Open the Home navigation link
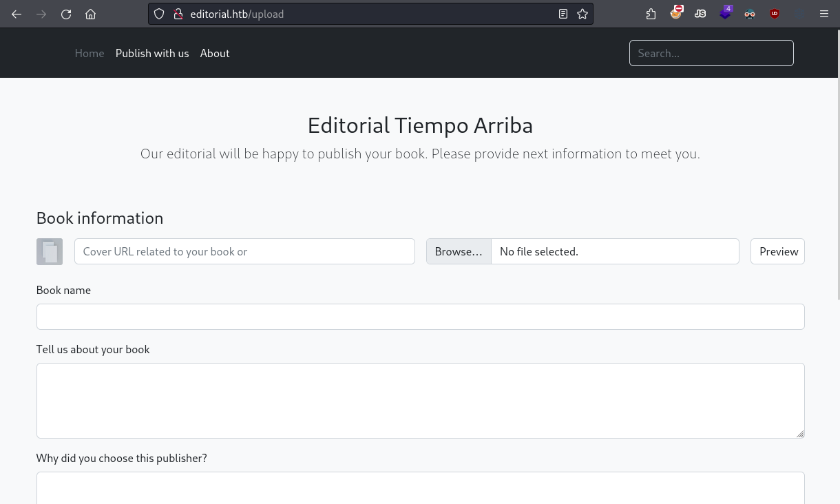Viewport: 840px width, 504px height. (x=90, y=53)
